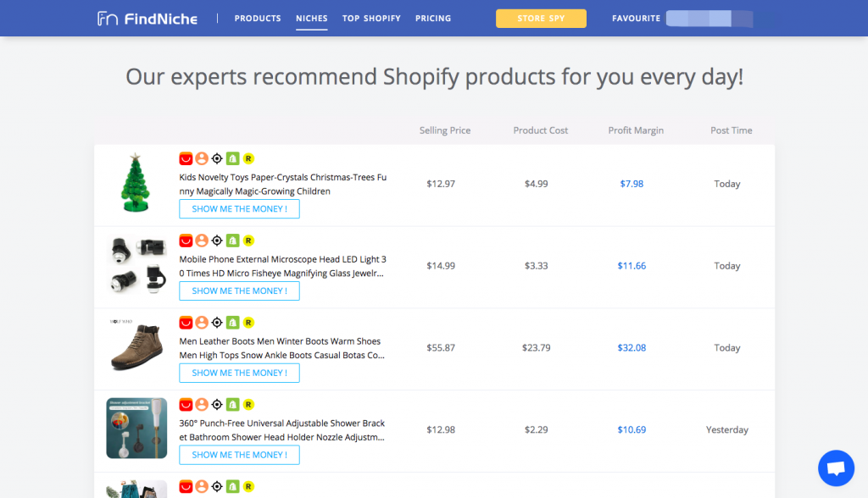Show me the money for Shower Bracket
This screenshot has width=868, height=498.
tap(239, 455)
